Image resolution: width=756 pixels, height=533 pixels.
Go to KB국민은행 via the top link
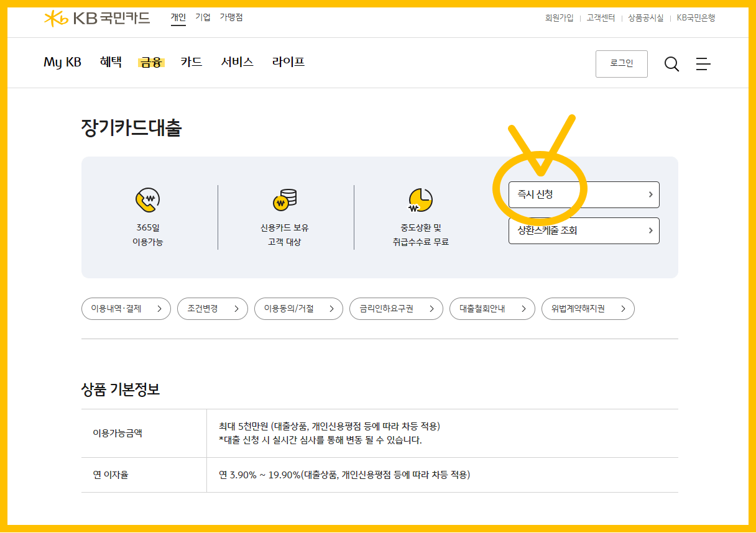click(695, 19)
